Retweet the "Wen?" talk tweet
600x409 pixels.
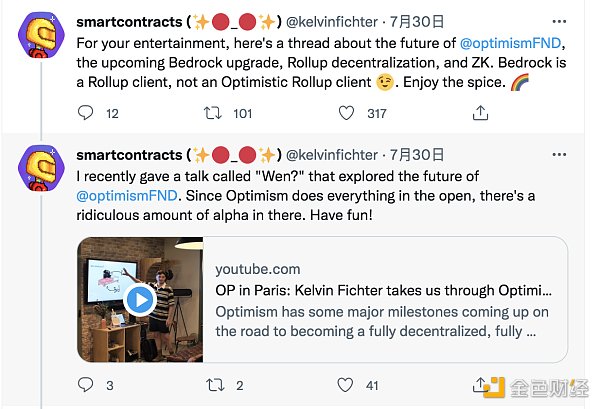(212, 385)
